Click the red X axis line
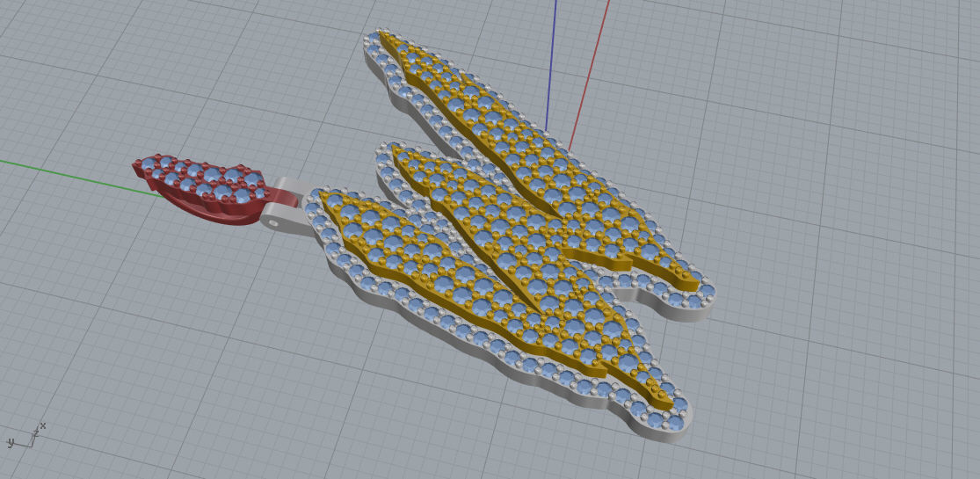This screenshot has height=479, width=980. click(x=589, y=75)
